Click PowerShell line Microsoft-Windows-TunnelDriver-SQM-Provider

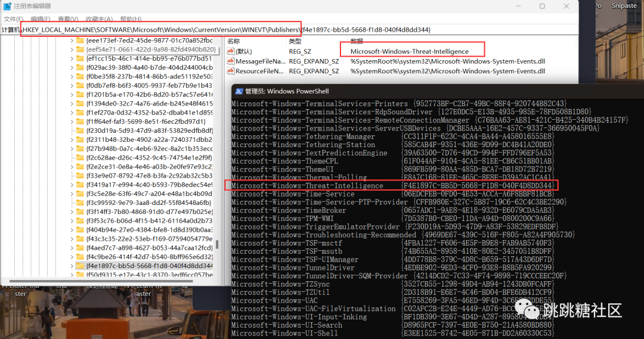point(398,276)
